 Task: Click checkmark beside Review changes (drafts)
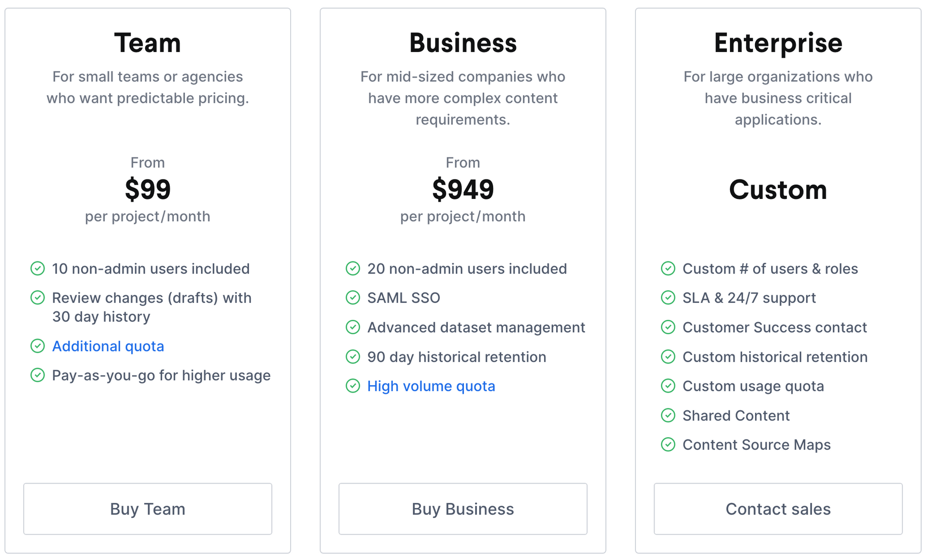pyautogui.click(x=38, y=298)
